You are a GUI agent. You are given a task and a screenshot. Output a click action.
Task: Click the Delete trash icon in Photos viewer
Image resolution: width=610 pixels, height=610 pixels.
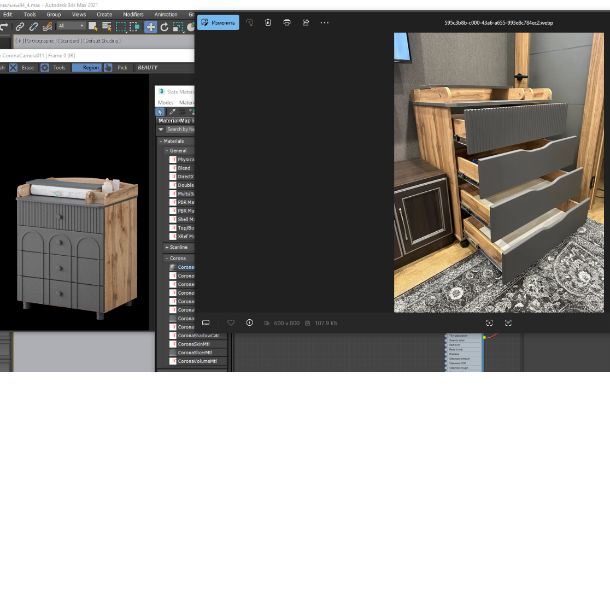tap(268, 22)
